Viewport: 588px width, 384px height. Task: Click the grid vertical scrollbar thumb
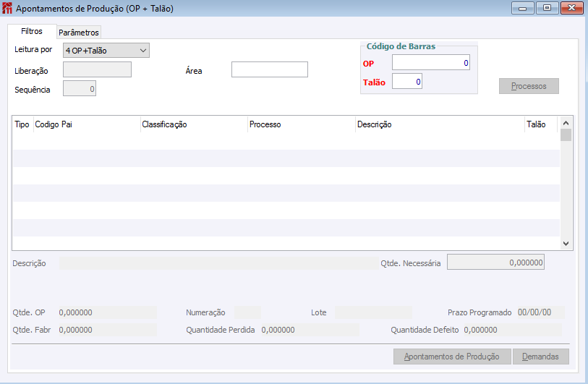566,135
